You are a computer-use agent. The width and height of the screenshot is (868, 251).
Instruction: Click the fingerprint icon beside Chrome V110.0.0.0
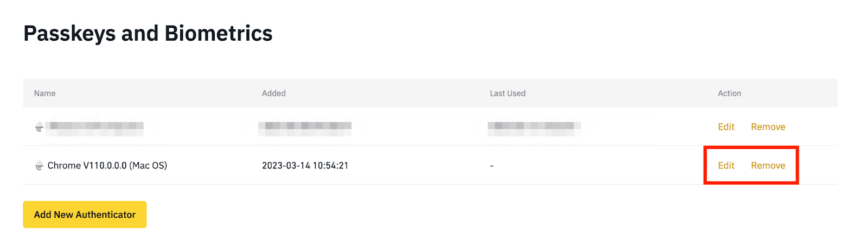point(39,166)
